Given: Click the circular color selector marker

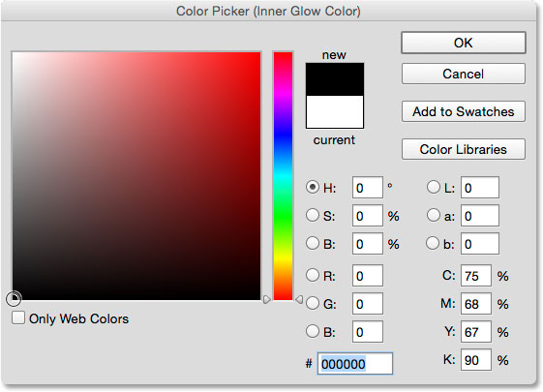Looking at the screenshot, I should [x=14, y=299].
